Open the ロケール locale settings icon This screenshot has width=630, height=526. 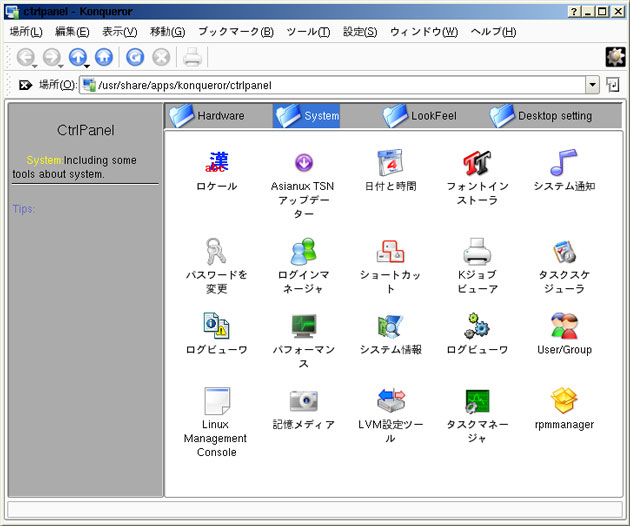(x=217, y=162)
